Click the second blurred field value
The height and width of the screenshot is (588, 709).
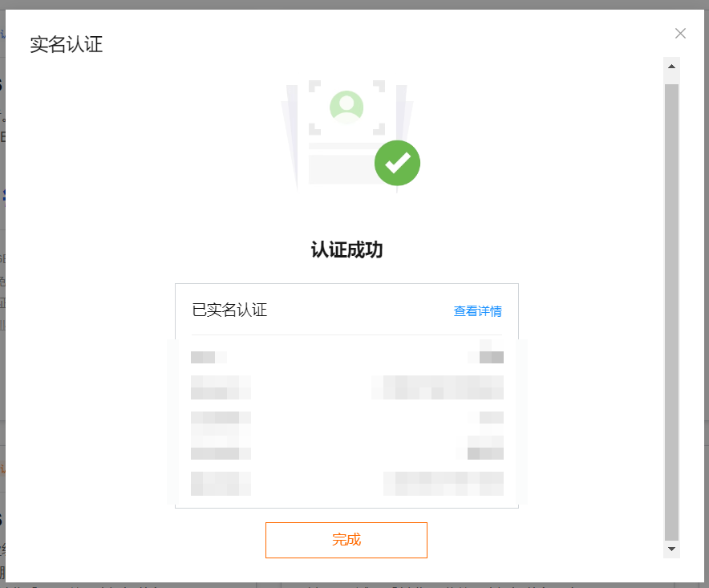coord(438,387)
